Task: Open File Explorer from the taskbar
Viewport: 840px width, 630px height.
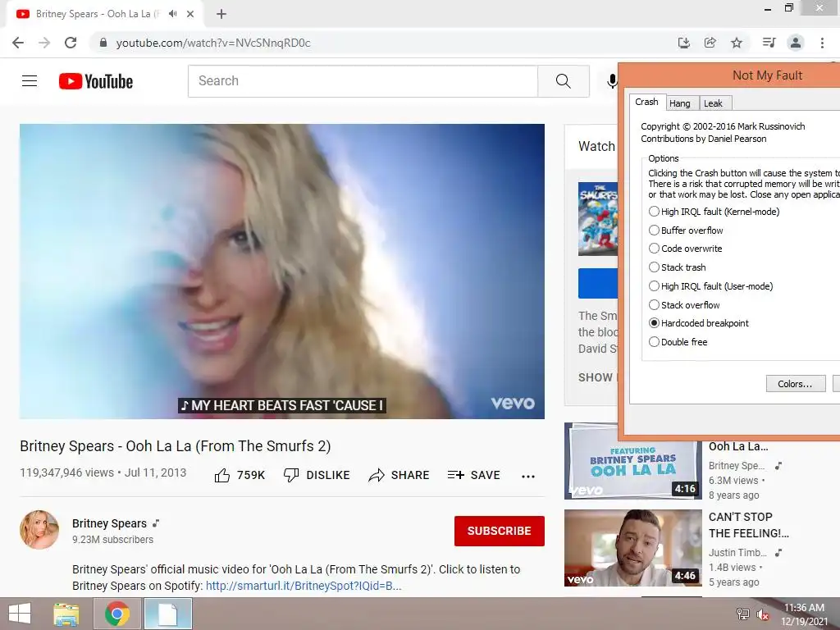Action: coord(67,614)
